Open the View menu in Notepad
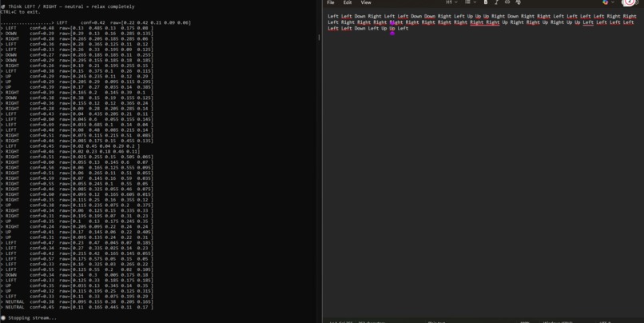Screen dimensions: 644x323 pyautogui.click(x=366, y=2)
